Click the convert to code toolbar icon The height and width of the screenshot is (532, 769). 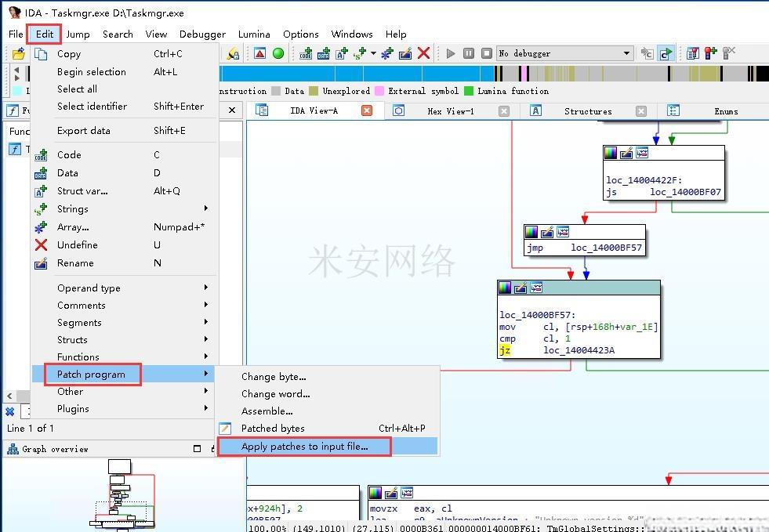tap(306, 53)
